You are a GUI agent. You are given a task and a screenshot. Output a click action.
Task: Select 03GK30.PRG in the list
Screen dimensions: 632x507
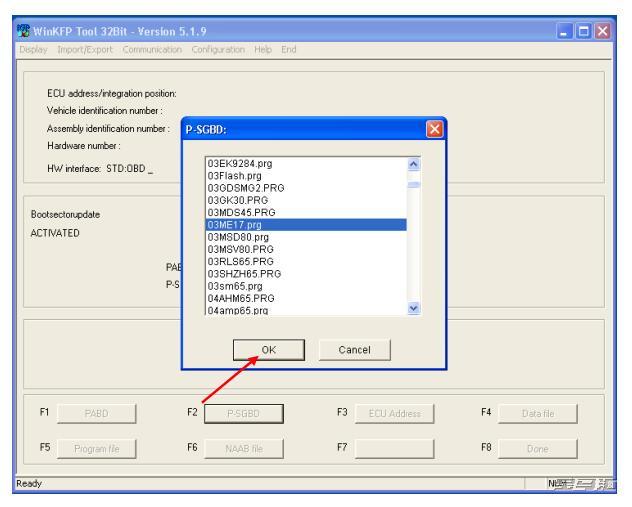pos(306,200)
